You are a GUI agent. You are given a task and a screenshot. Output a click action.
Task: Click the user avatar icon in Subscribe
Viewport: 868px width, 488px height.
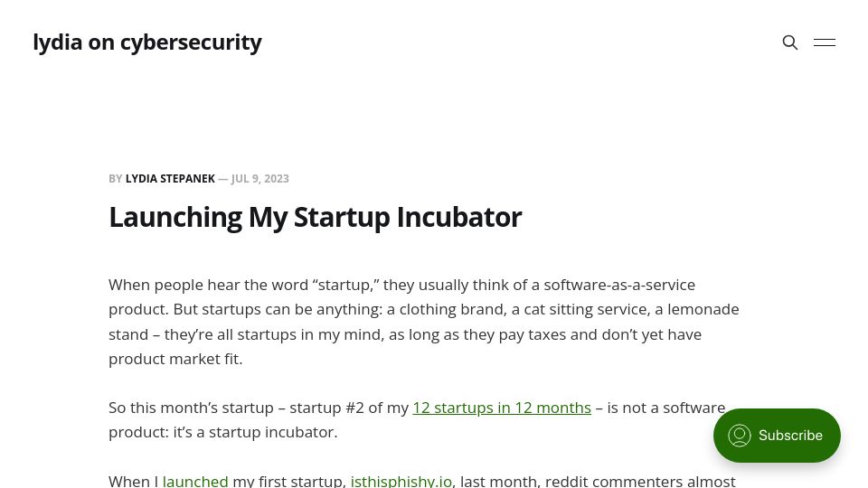[739, 436]
